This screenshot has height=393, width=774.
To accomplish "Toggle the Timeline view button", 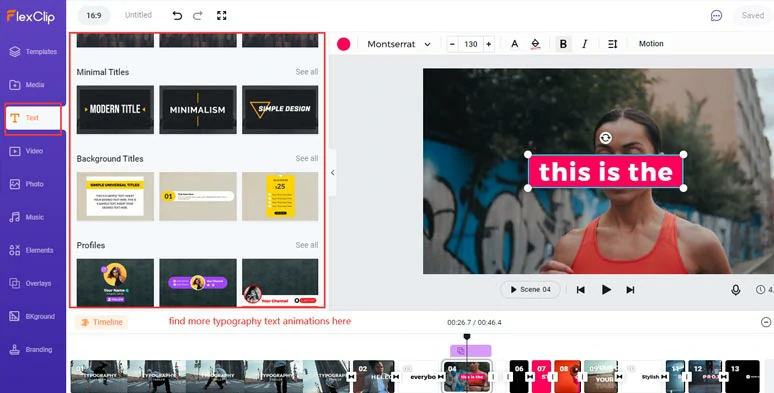I will coord(102,322).
